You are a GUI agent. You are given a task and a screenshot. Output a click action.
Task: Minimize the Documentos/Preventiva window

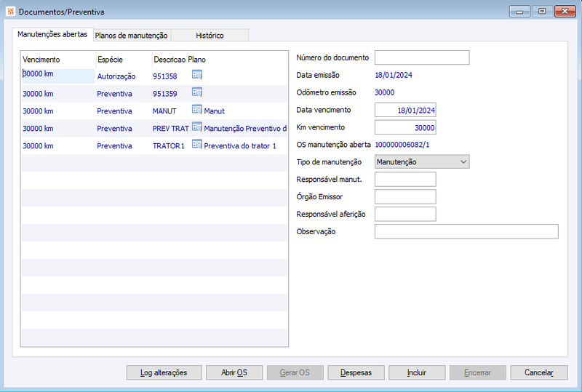click(x=519, y=12)
